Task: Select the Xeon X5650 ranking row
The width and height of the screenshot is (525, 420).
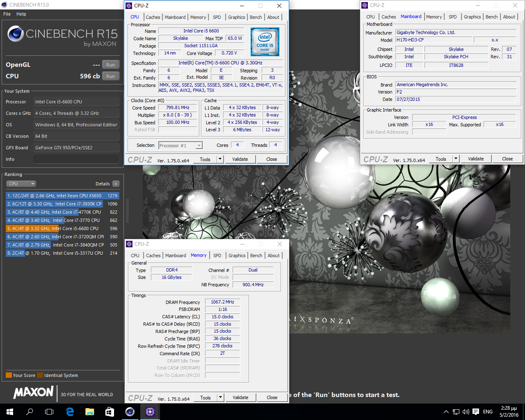Action: coord(62,196)
